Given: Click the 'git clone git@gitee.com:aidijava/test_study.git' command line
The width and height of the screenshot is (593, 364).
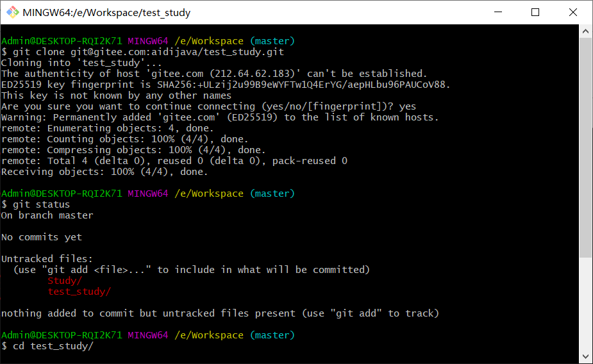Looking at the screenshot, I should coord(142,52).
